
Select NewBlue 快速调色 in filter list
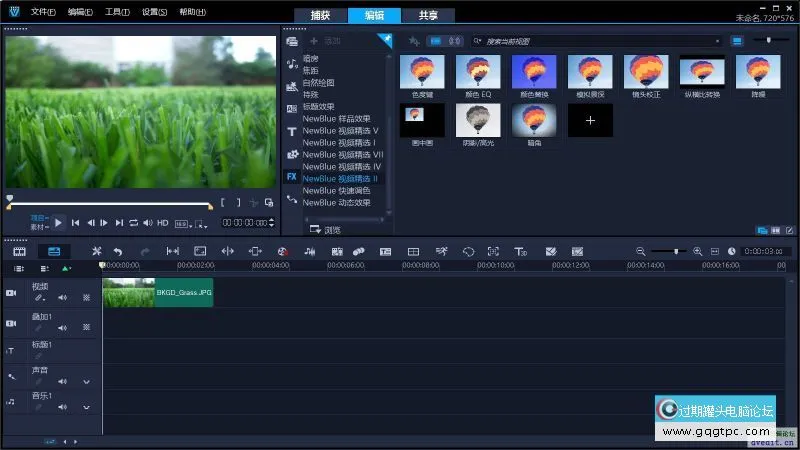pos(336,190)
